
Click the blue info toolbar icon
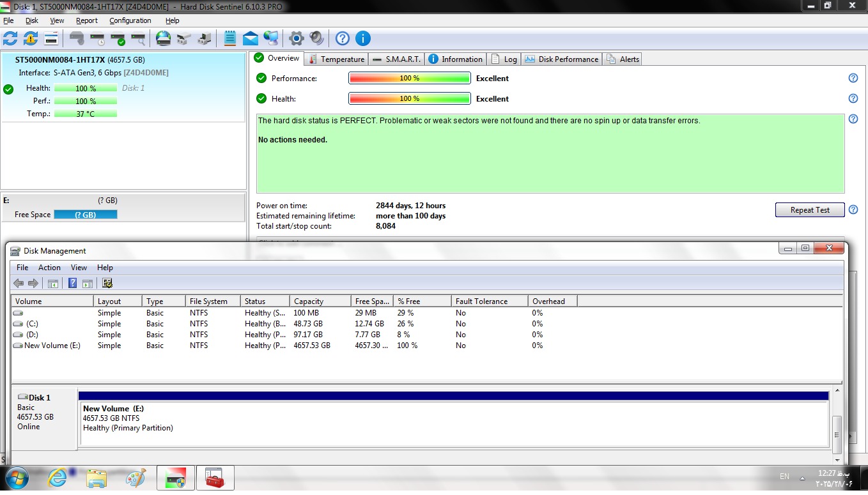click(362, 38)
